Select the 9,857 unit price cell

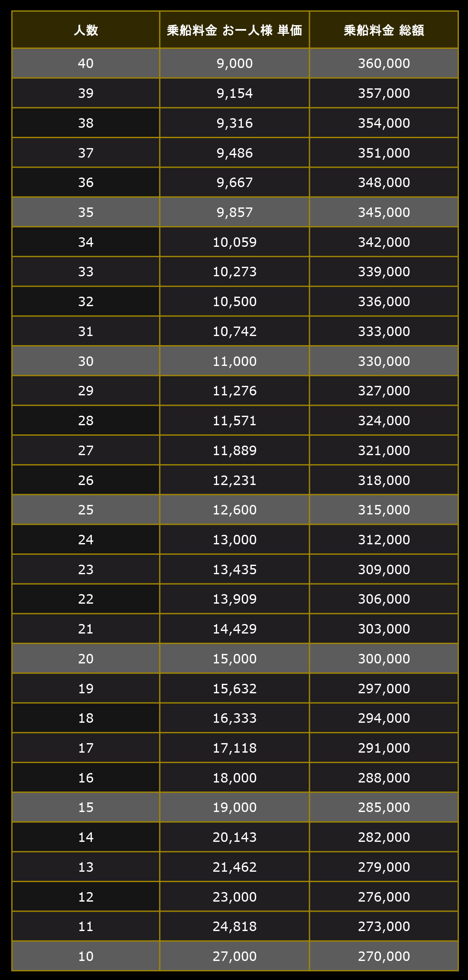(x=234, y=212)
